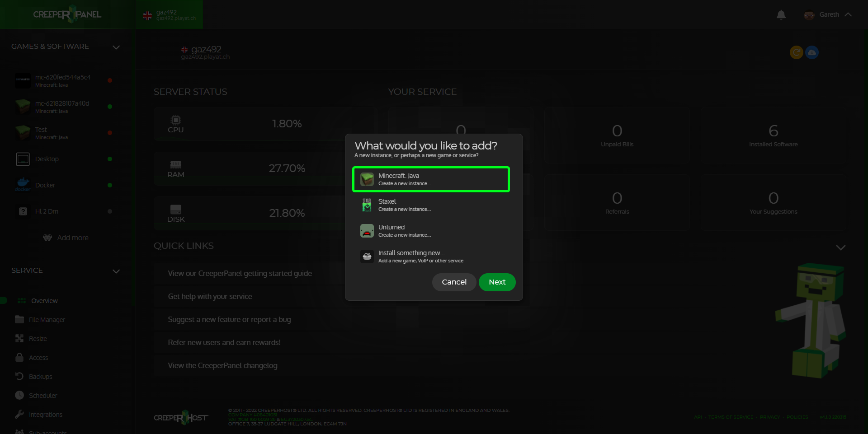The image size is (868, 434).
Task: Click Refer new users and earn rewards
Action: click(x=224, y=342)
